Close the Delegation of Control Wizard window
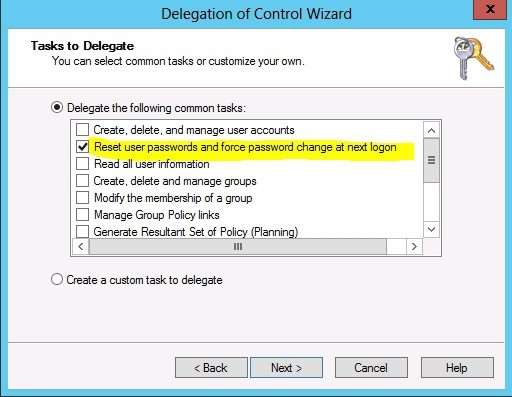 coord(490,9)
